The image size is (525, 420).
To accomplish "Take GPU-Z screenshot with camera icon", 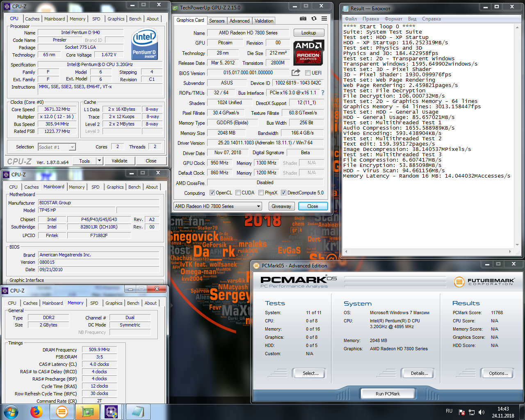I will [x=303, y=18].
